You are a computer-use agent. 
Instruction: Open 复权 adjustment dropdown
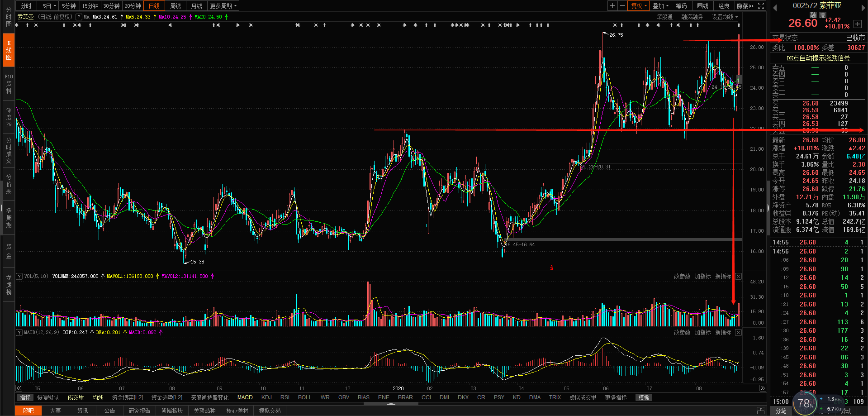[639, 6]
